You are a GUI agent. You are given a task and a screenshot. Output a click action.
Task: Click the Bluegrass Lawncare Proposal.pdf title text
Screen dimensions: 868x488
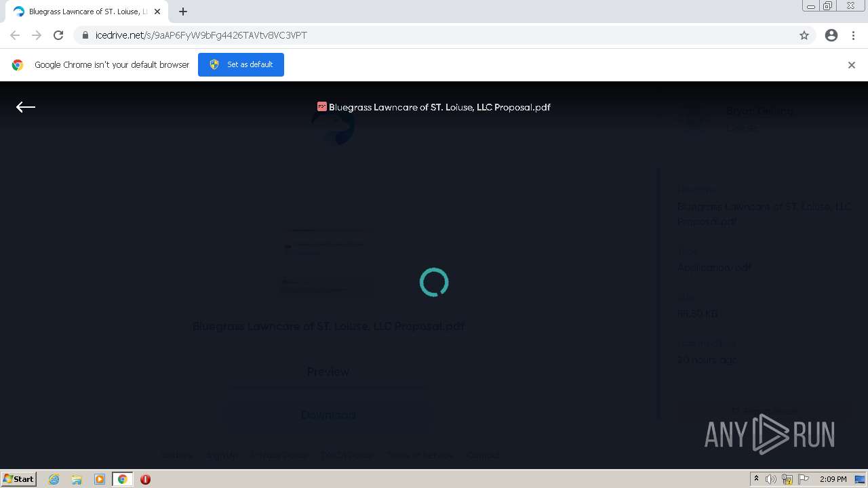click(x=439, y=107)
